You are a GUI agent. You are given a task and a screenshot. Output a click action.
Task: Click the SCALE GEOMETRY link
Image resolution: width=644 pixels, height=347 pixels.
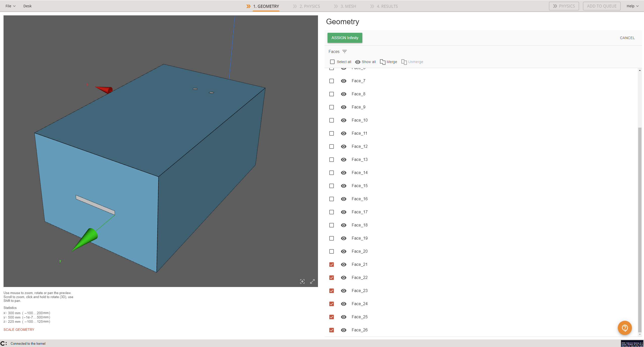(x=19, y=330)
